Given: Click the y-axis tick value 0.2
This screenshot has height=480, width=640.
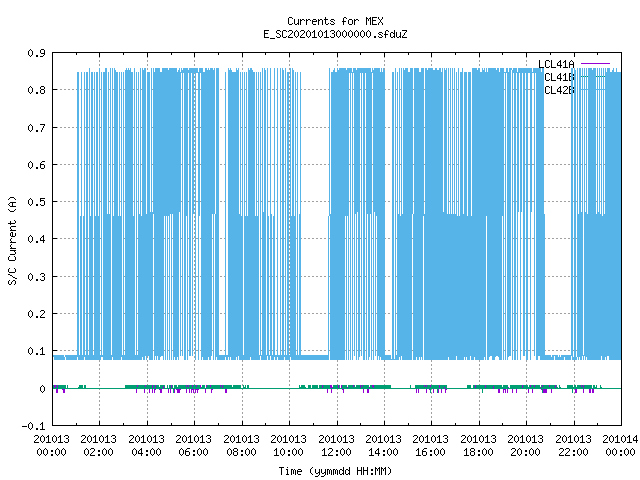Looking at the screenshot, I should click(x=36, y=314).
